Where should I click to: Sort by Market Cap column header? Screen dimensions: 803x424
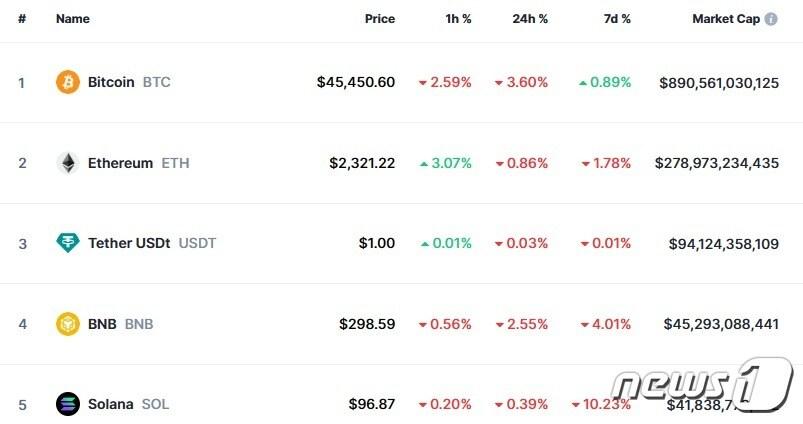[x=726, y=19]
